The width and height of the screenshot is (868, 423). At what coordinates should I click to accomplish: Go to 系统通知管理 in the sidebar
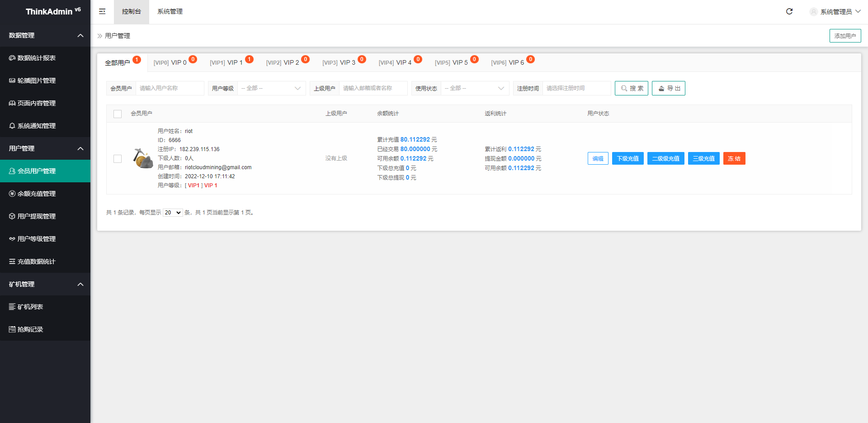click(36, 126)
